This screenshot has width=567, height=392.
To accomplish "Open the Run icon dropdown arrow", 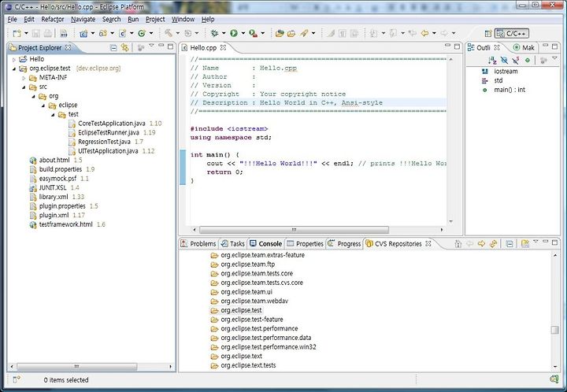I will pyautogui.click(x=243, y=33).
